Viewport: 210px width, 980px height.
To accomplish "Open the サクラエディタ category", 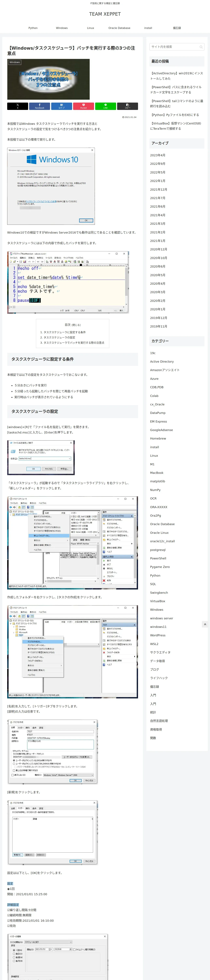I will [x=160, y=653].
